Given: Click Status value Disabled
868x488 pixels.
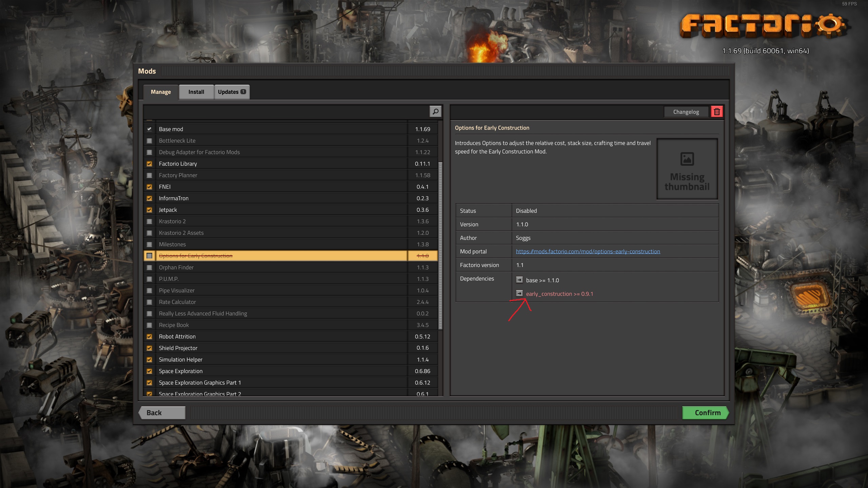Looking at the screenshot, I should click(526, 211).
